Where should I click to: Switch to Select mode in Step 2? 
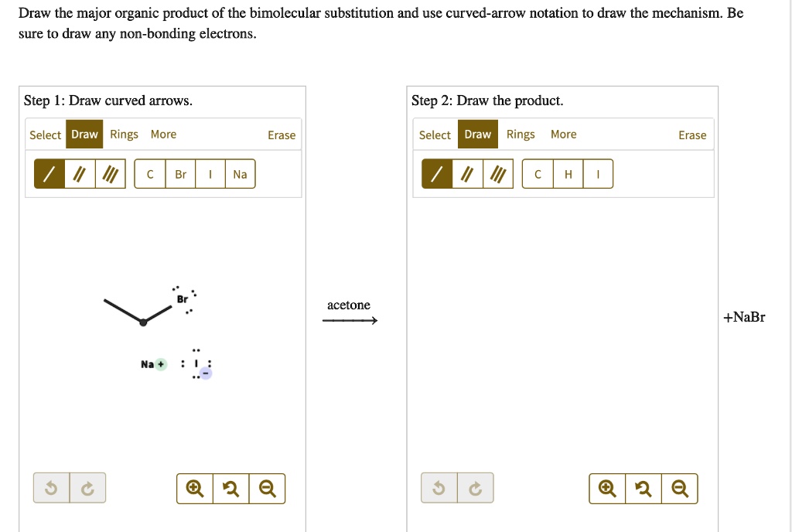435,134
